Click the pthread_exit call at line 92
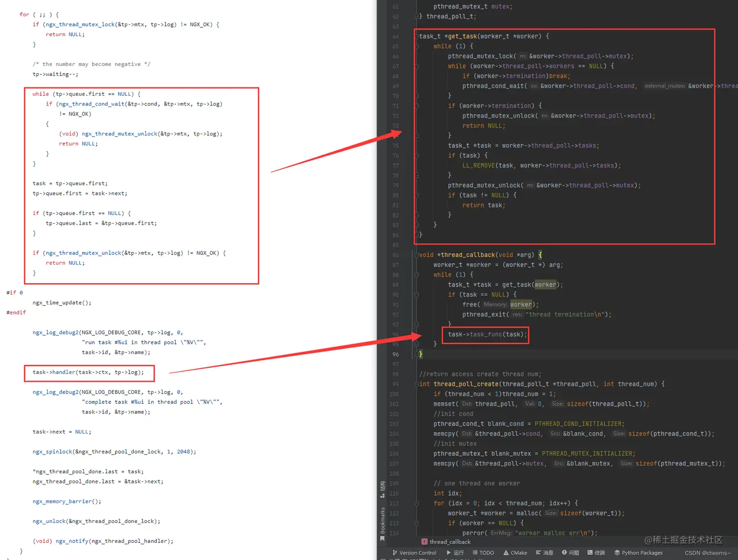Image resolution: width=738 pixels, height=560 pixels. [484, 314]
